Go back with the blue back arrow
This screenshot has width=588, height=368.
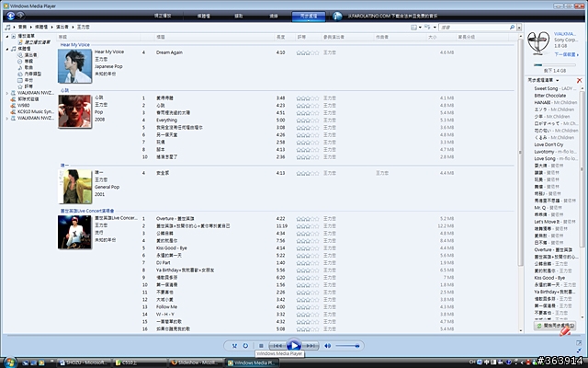click(x=10, y=16)
